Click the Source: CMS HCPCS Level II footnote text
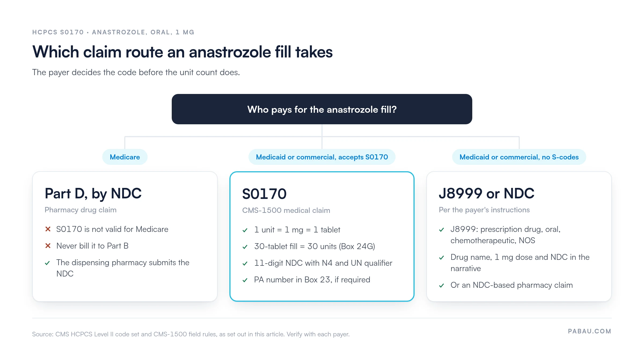This screenshot has height=364, width=644. coord(191,334)
